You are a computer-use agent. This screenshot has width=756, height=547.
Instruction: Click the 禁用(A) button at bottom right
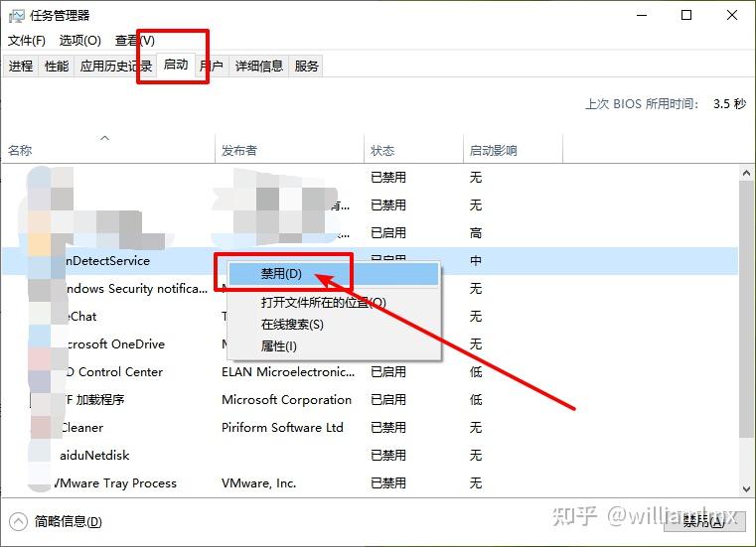pos(704,521)
